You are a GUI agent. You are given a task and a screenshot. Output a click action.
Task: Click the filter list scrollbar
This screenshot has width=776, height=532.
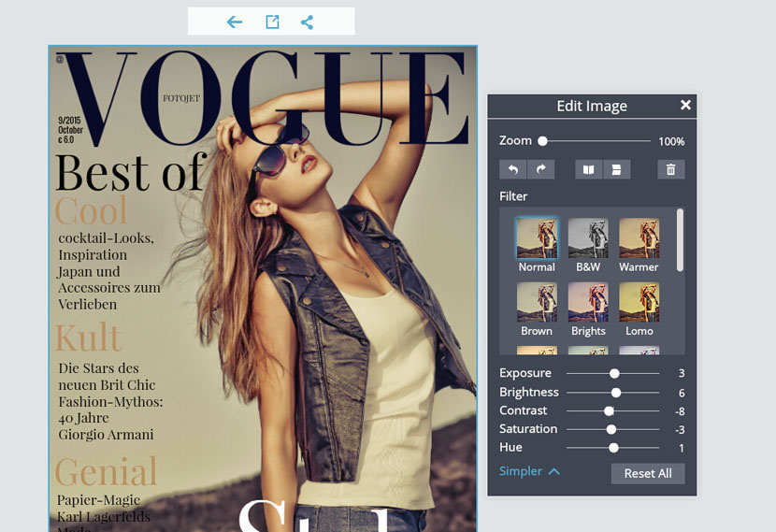680,240
